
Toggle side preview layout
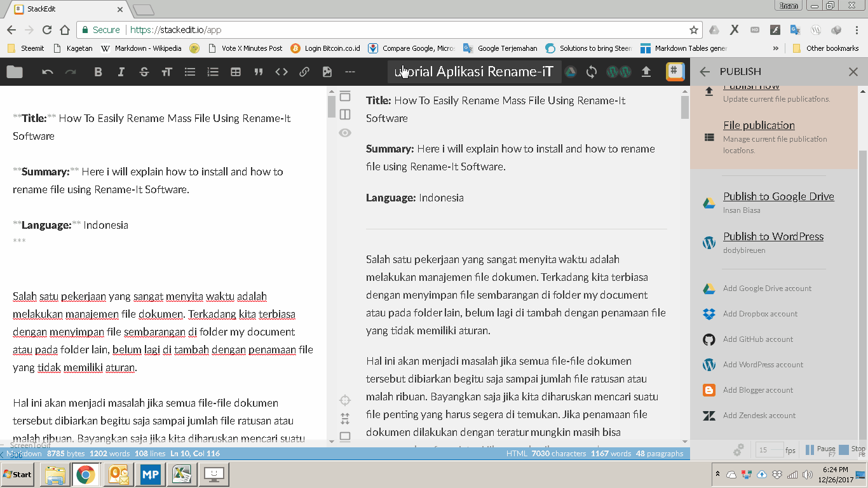pyautogui.click(x=345, y=114)
